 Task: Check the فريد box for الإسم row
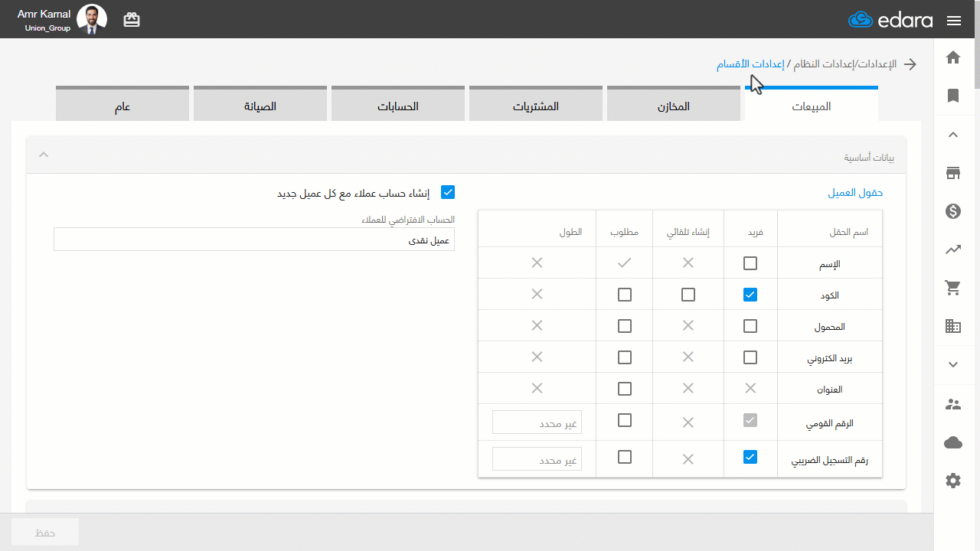pos(750,263)
